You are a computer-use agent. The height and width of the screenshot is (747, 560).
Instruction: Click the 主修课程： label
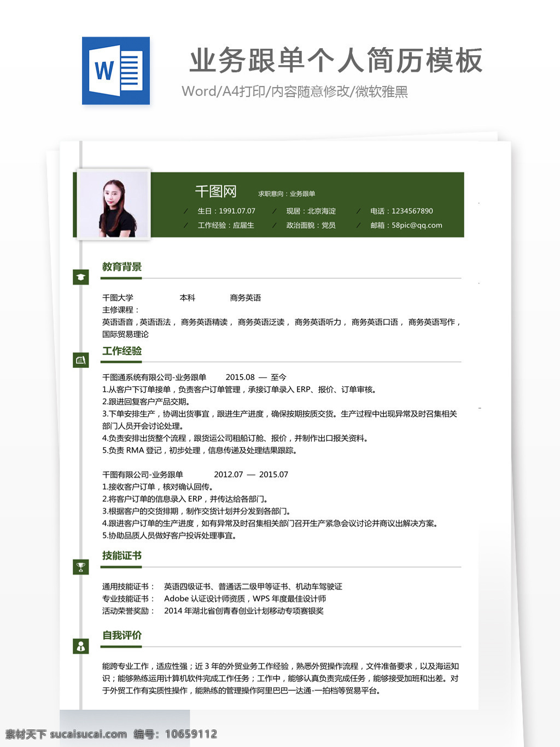point(121,310)
